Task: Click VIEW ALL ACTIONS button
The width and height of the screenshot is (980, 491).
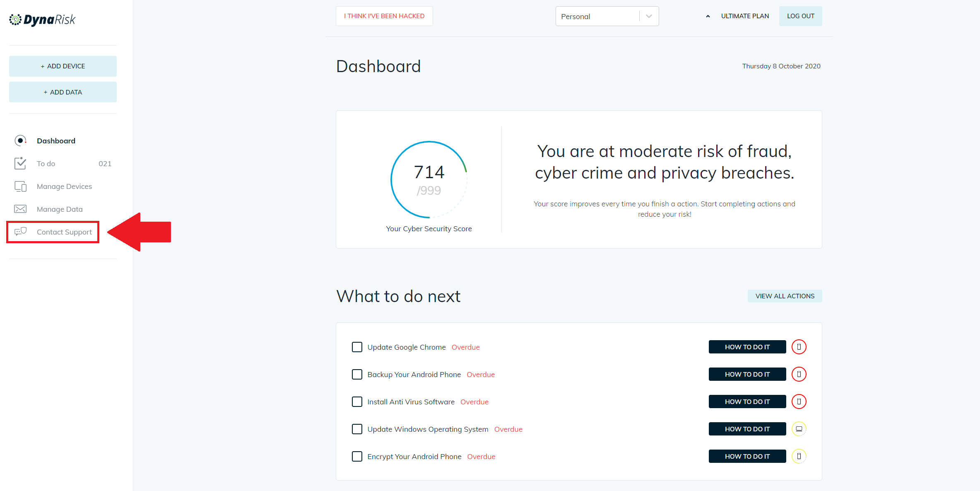Action: [x=785, y=296]
